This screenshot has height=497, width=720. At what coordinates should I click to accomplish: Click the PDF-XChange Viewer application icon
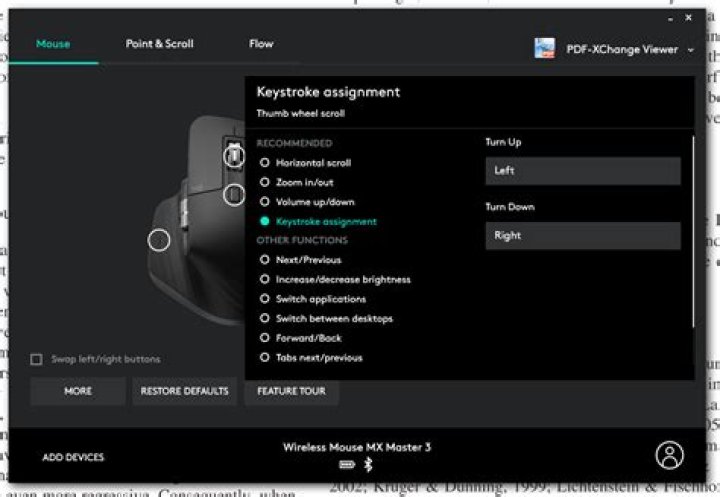(x=545, y=48)
